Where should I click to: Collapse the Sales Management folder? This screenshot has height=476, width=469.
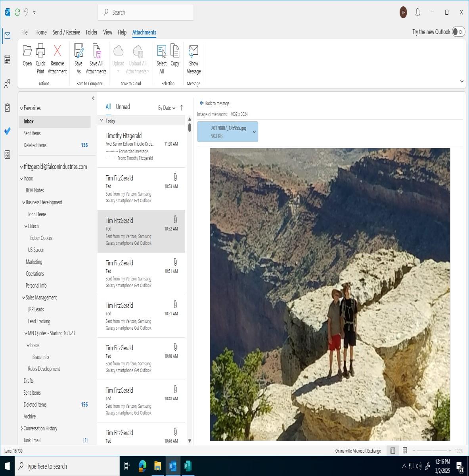(24, 297)
